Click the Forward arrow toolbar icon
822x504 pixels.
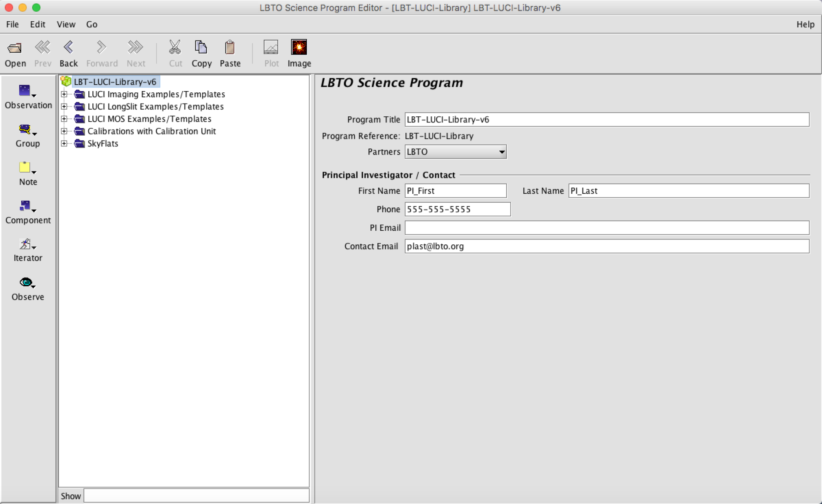point(102,47)
